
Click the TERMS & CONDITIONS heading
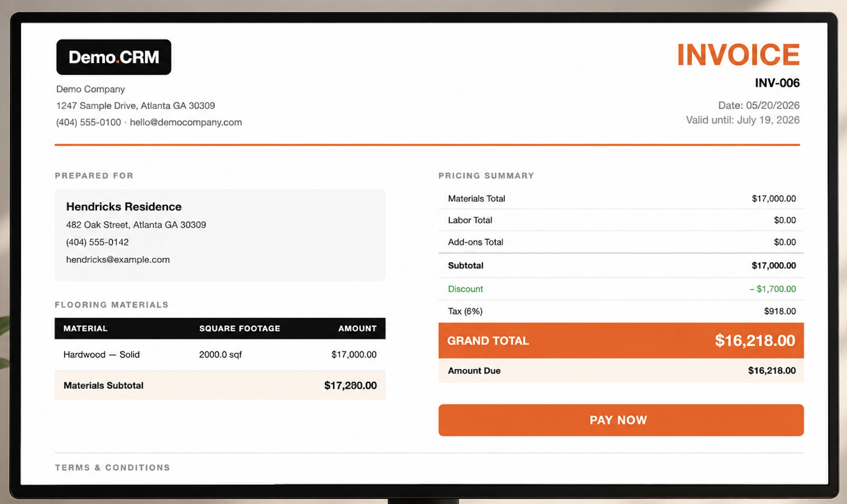tap(113, 467)
